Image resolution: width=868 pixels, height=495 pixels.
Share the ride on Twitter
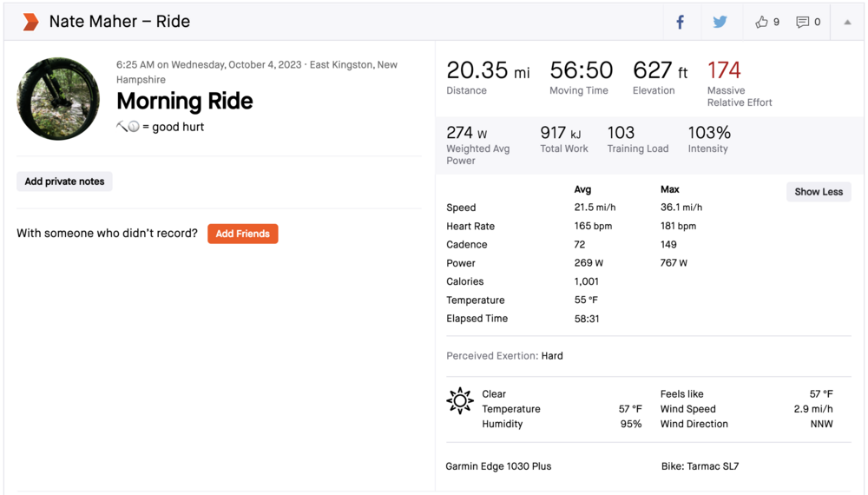click(x=720, y=23)
